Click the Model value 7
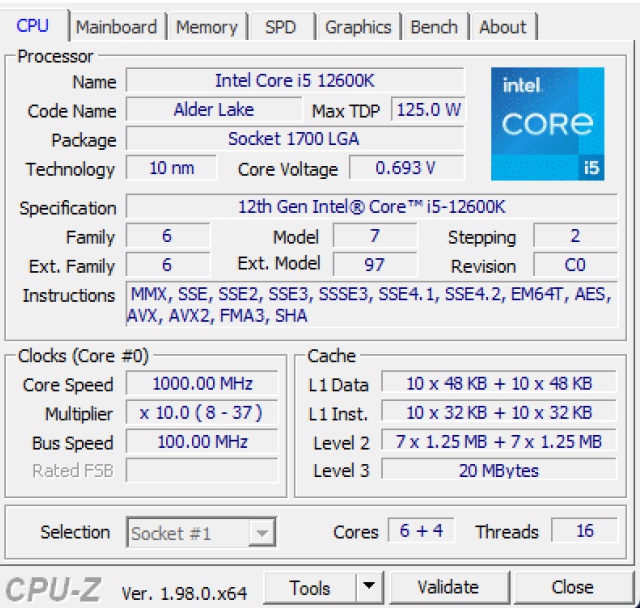The image size is (640, 608). pos(375,235)
